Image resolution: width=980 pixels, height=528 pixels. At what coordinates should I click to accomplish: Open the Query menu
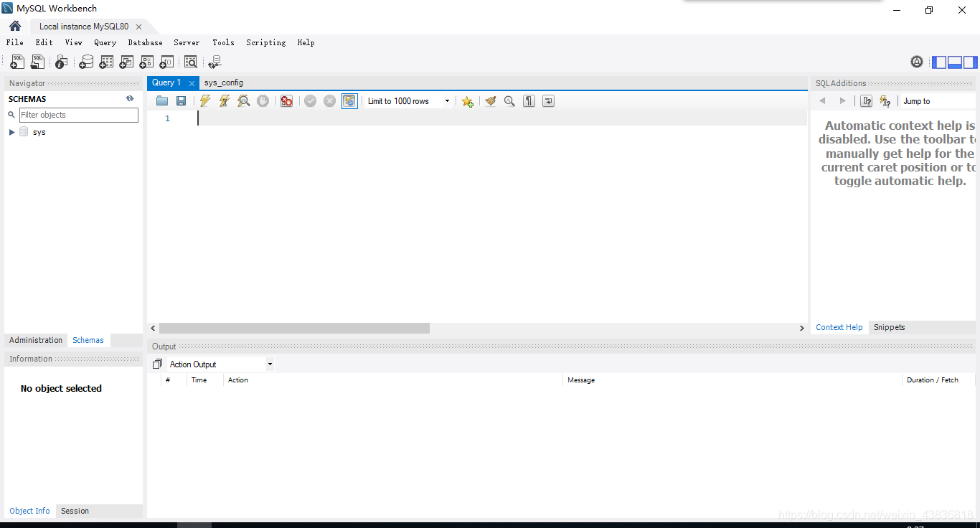[x=105, y=42]
